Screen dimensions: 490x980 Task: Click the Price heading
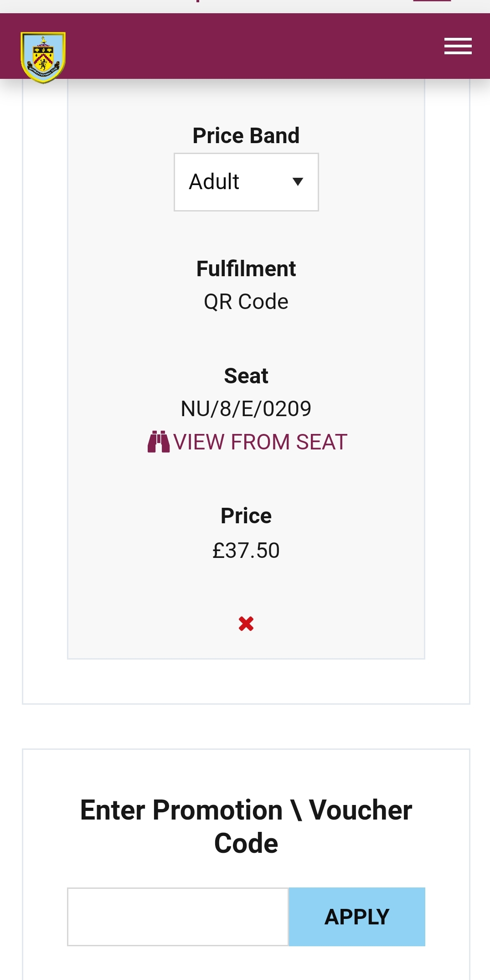(x=246, y=516)
